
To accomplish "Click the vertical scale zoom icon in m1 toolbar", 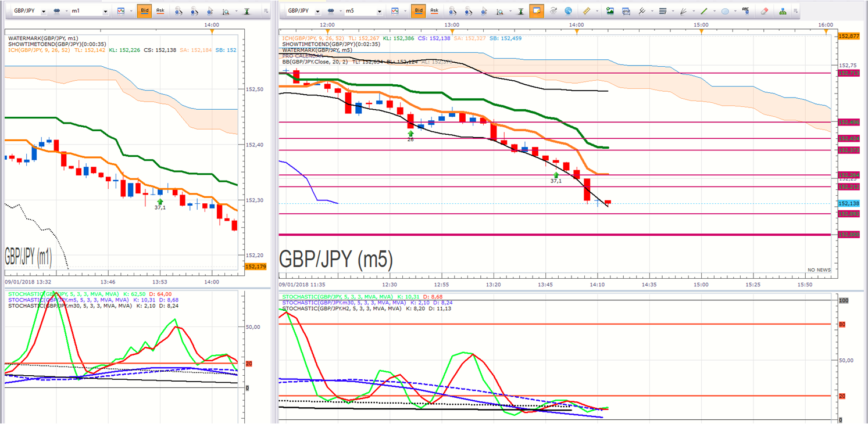I will point(226,11).
